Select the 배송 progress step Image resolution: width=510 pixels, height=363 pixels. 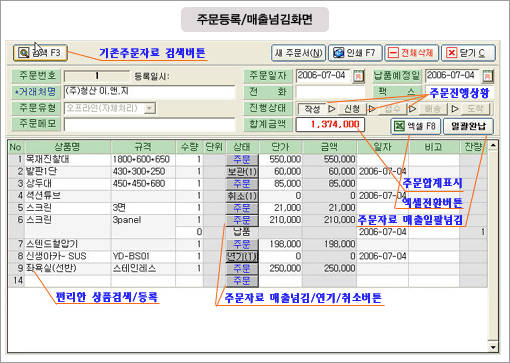(x=432, y=109)
